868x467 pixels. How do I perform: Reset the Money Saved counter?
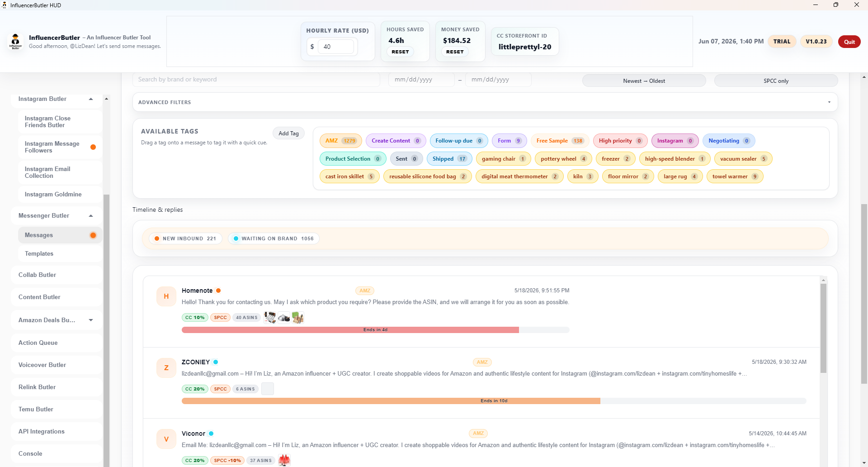[455, 52]
